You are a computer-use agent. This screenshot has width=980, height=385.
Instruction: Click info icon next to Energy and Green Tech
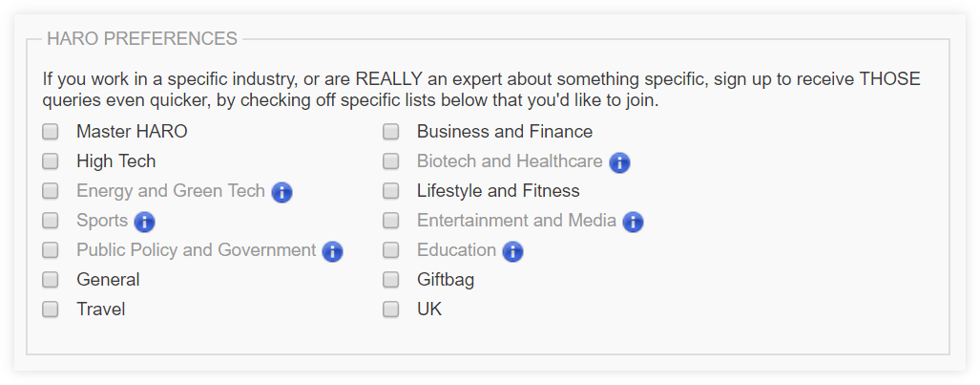281,192
